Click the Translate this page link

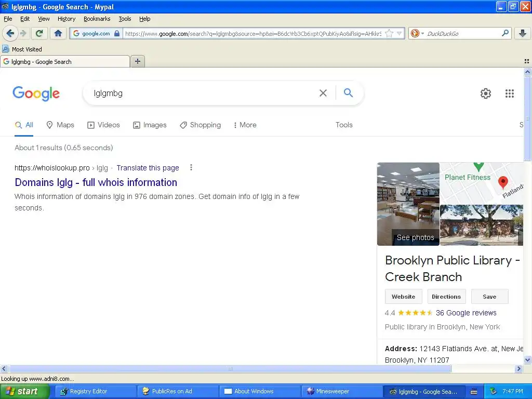[x=148, y=168]
